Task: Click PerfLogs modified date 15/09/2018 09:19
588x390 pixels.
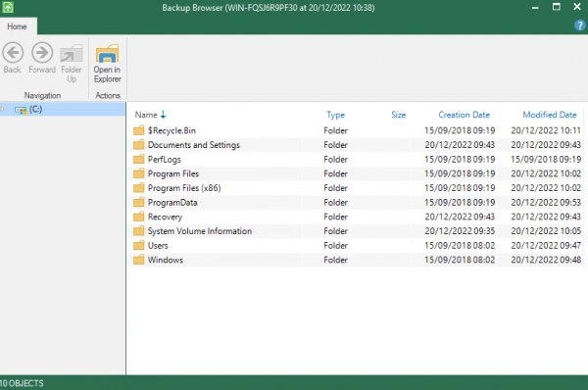Action: tap(546, 160)
